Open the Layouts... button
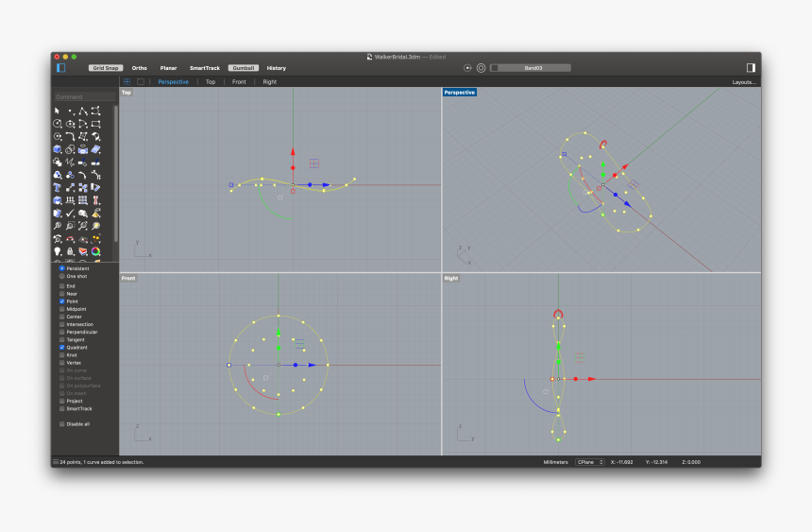 click(744, 82)
